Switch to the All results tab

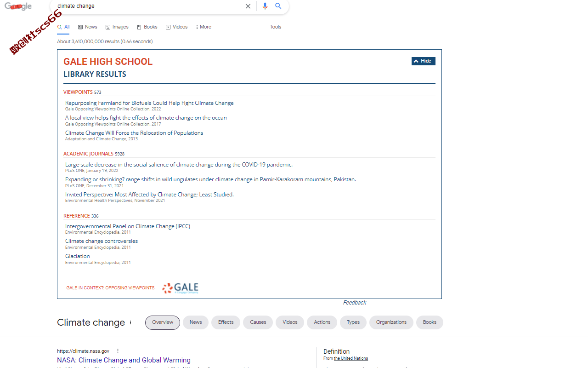[x=63, y=27]
